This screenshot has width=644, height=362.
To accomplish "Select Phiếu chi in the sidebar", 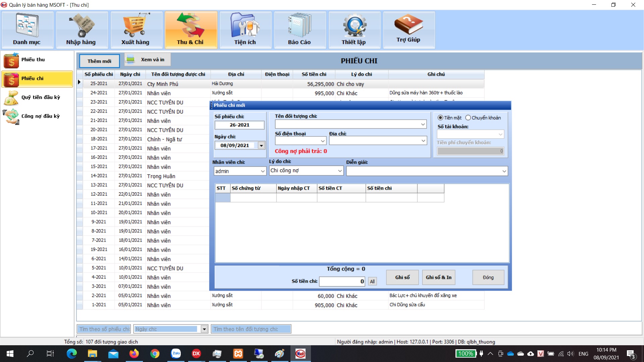I will (37, 79).
